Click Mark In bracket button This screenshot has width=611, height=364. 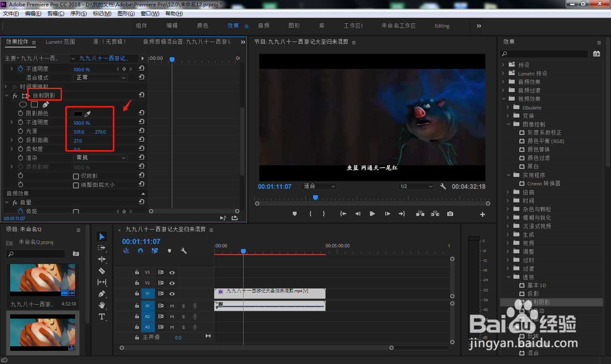click(311, 214)
